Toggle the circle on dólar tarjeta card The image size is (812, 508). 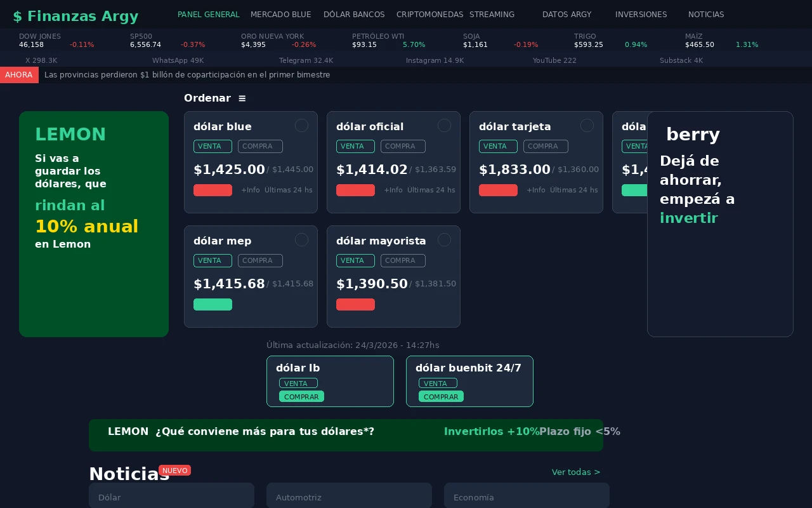tap(587, 126)
